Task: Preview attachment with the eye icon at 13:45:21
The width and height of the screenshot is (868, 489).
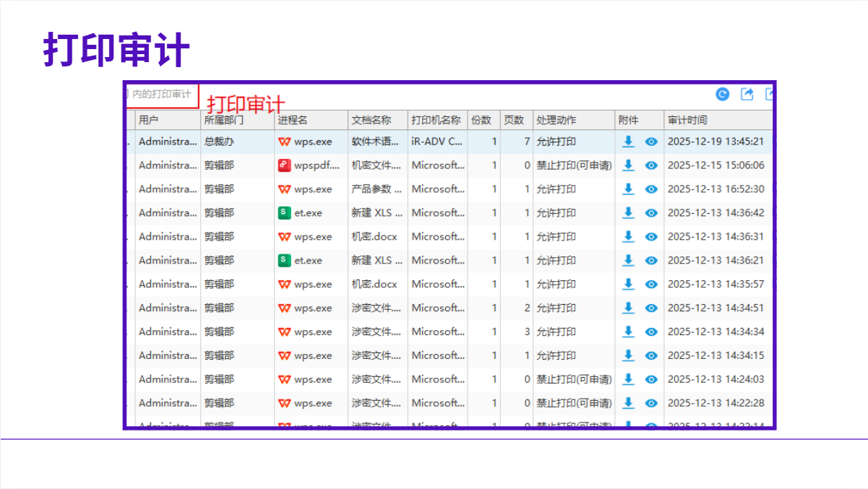Action: (x=651, y=142)
